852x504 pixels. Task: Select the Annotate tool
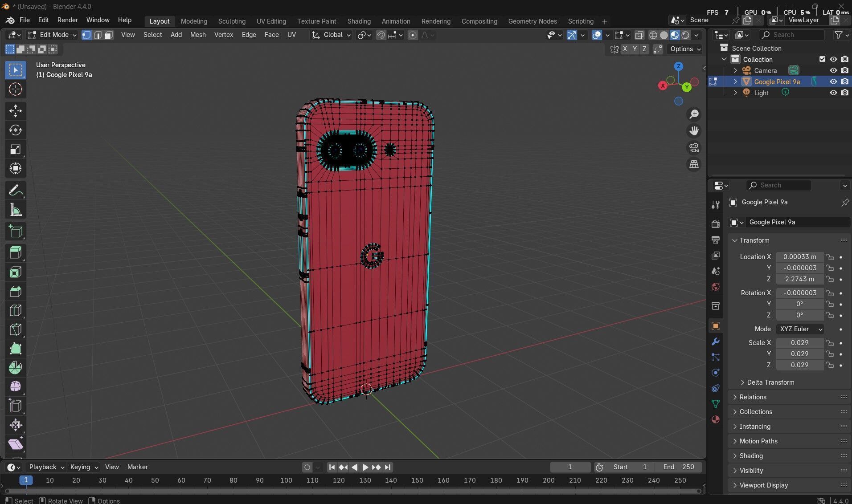(16, 191)
